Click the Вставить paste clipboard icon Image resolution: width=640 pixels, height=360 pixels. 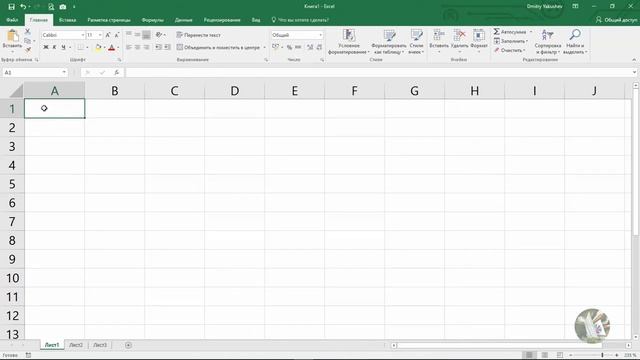point(12,36)
